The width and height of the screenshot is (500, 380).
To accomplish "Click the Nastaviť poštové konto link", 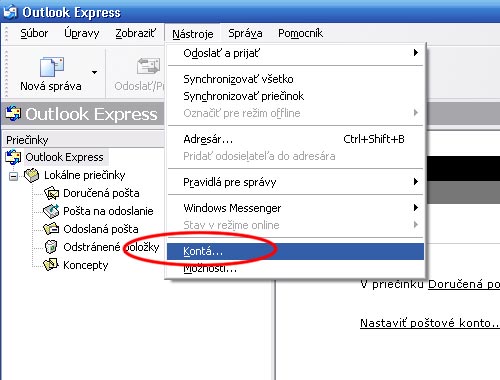I will (x=430, y=323).
